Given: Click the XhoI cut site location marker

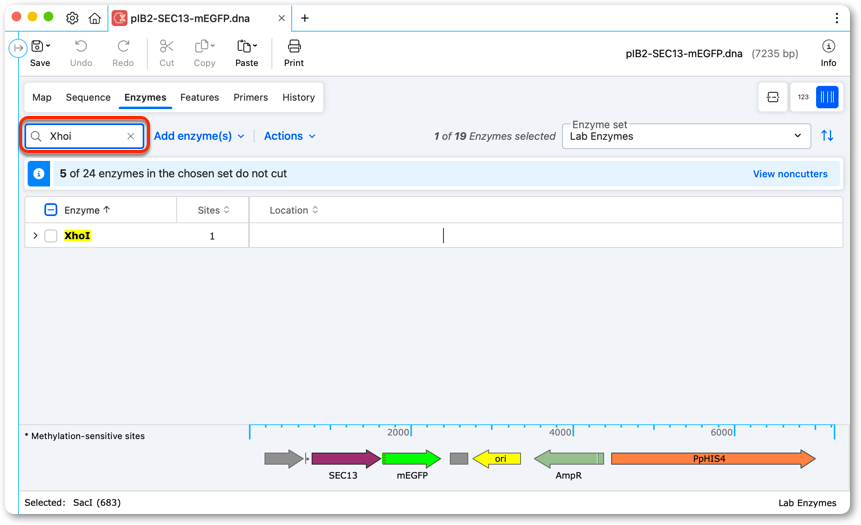Looking at the screenshot, I should point(443,236).
